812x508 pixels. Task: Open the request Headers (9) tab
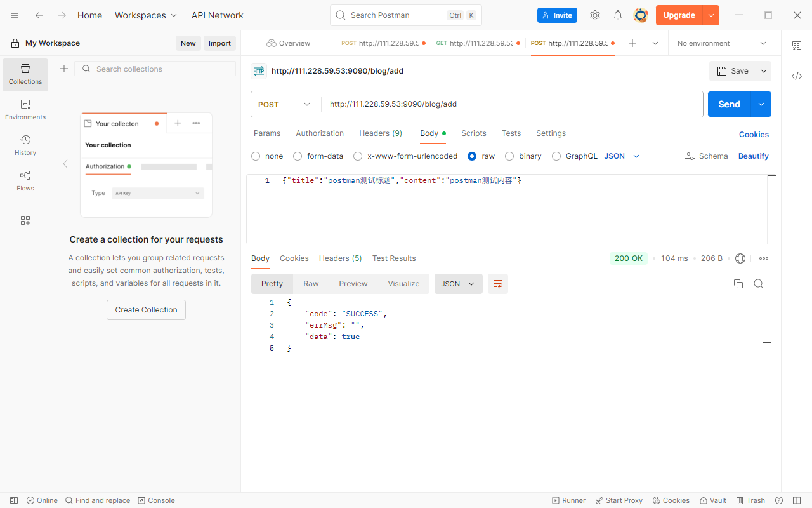coord(381,133)
